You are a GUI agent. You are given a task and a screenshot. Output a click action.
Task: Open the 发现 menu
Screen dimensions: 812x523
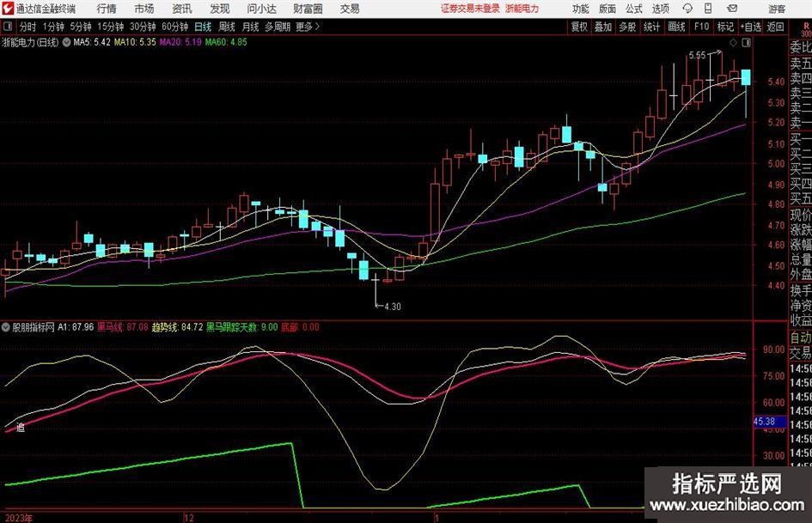[x=220, y=9]
